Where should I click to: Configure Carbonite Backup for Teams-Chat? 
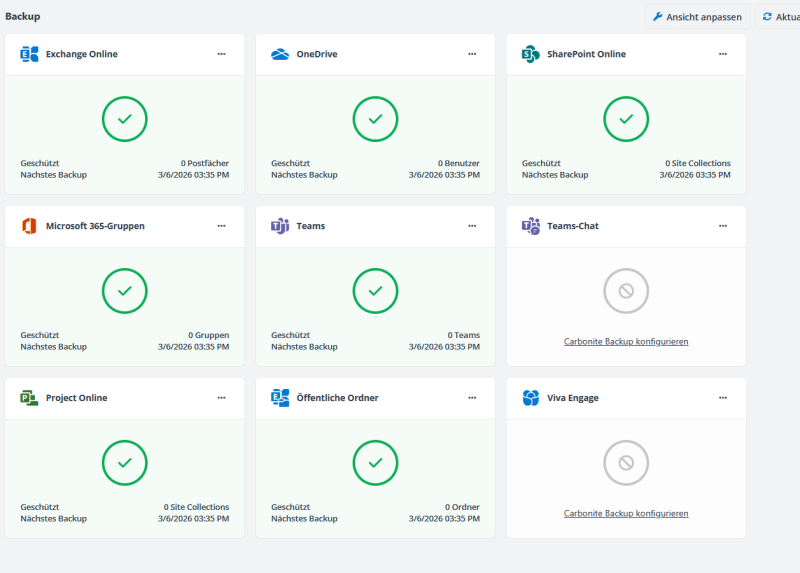click(x=626, y=341)
